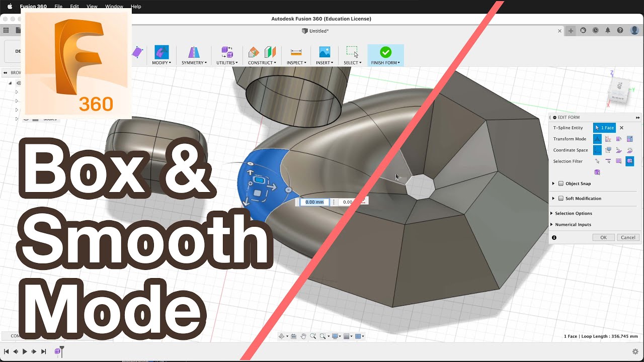644x362 pixels.
Task: Choose Face selection filter icon
Action: tap(619, 161)
